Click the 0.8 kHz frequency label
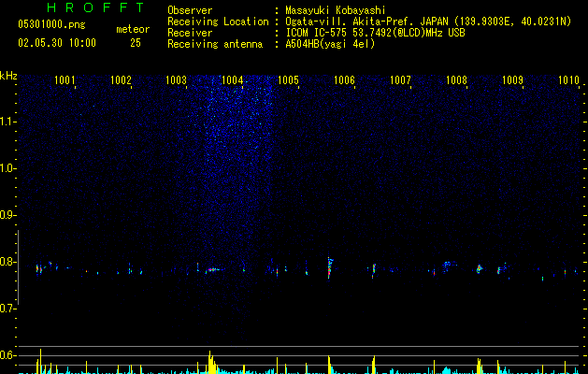Viewport: 588px width, 374px height. point(7,262)
